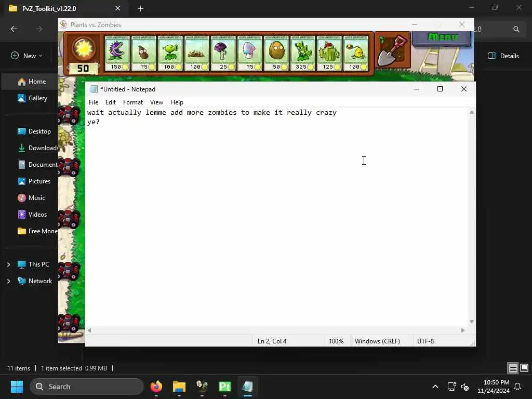
Task: Expand This PC tree node
Action: pyautogui.click(x=8, y=264)
